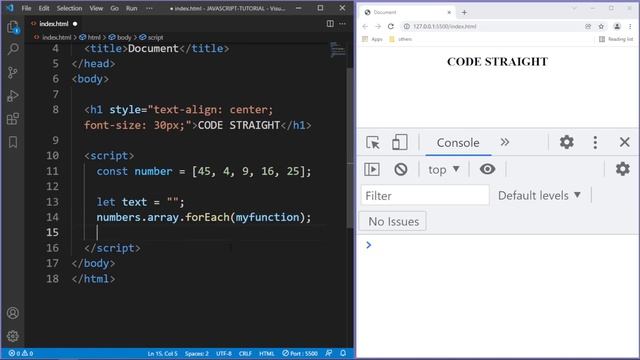Go forward in the browser
The width and height of the screenshot is (640, 360).
(378, 27)
